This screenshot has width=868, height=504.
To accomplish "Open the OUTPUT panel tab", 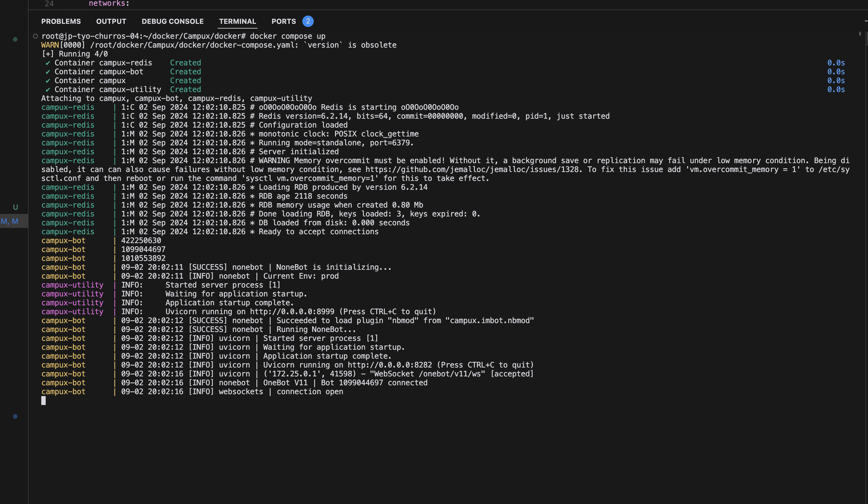I will (111, 21).
